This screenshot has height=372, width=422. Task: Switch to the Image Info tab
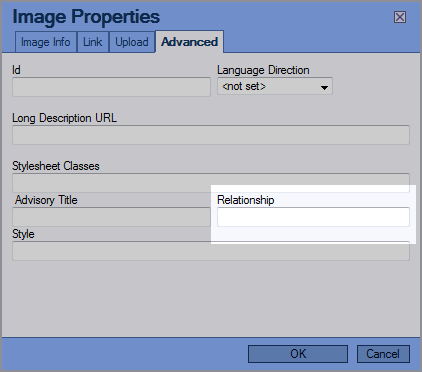pos(46,42)
